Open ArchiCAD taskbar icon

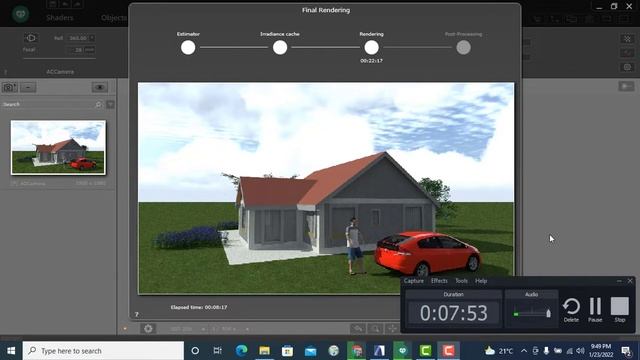[x=380, y=351]
